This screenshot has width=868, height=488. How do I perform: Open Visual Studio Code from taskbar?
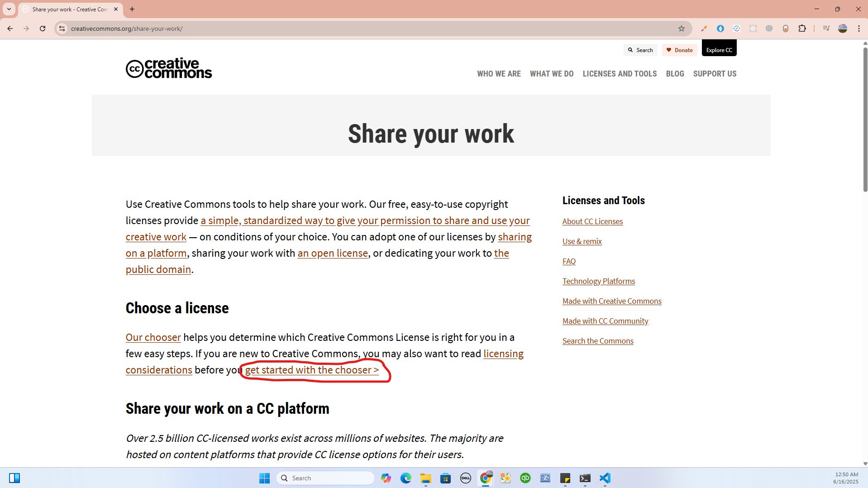[605, 478]
